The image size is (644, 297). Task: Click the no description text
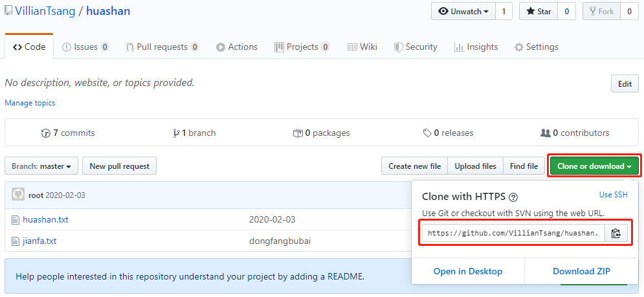[x=100, y=83]
